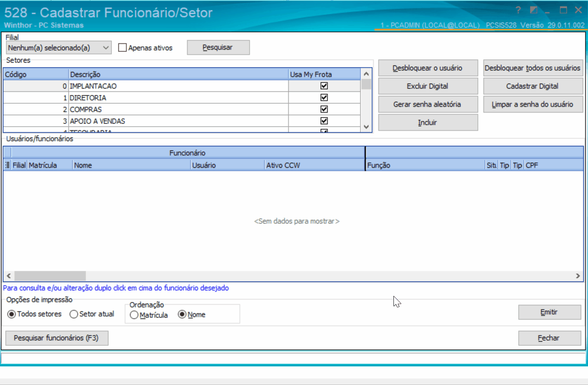Click the Cadastrar Digital button
The width and height of the screenshot is (588, 385).
(533, 86)
